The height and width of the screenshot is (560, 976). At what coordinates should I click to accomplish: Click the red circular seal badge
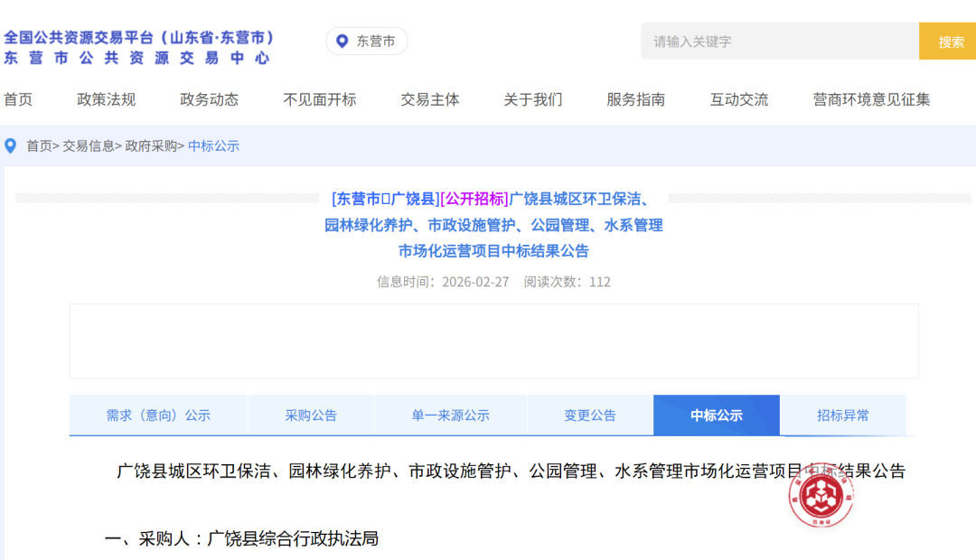821,496
